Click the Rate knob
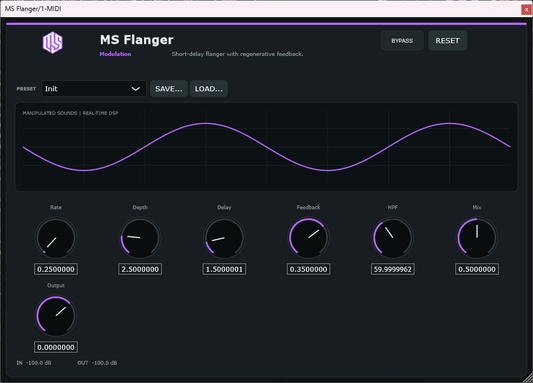 coord(56,238)
